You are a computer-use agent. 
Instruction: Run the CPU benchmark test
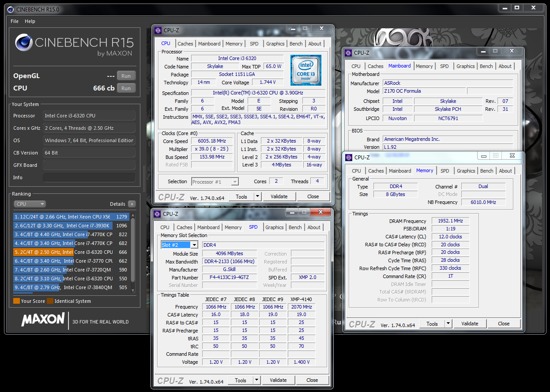pyautogui.click(x=126, y=88)
